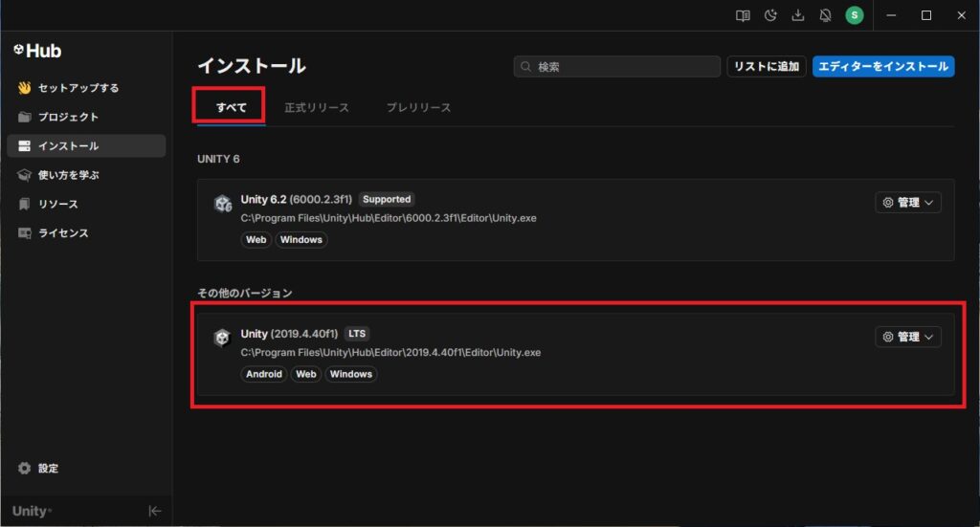This screenshot has width=980, height=527.
Task: Open 管理 dropdown for Unity 6.2
Action: 908,203
